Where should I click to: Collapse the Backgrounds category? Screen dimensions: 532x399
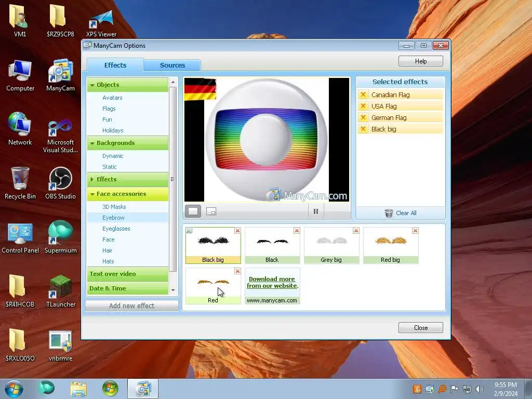pyautogui.click(x=128, y=143)
